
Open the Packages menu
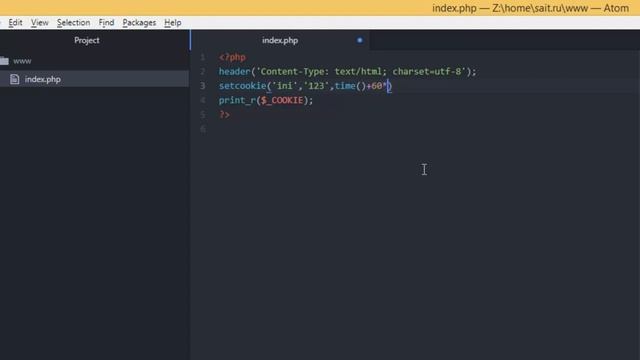coord(139,23)
